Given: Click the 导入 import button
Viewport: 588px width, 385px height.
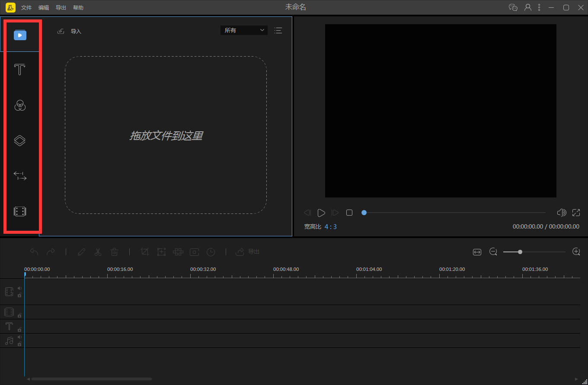Looking at the screenshot, I should (70, 31).
